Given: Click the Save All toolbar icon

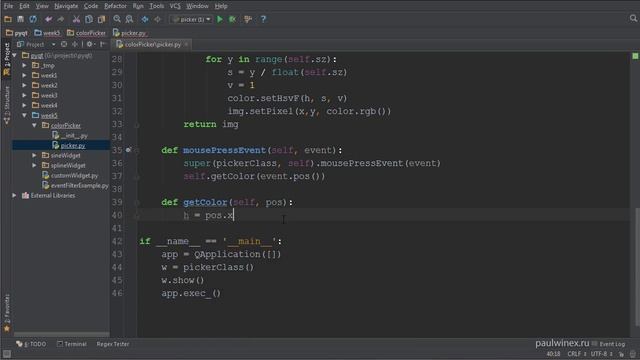Looking at the screenshot, I should [x=20, y=19].
